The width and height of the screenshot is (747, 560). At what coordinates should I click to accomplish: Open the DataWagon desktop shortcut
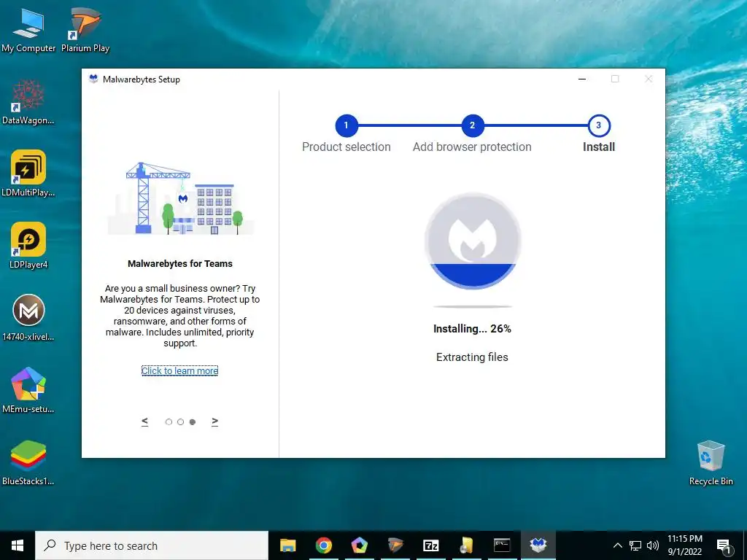(28, 102)
